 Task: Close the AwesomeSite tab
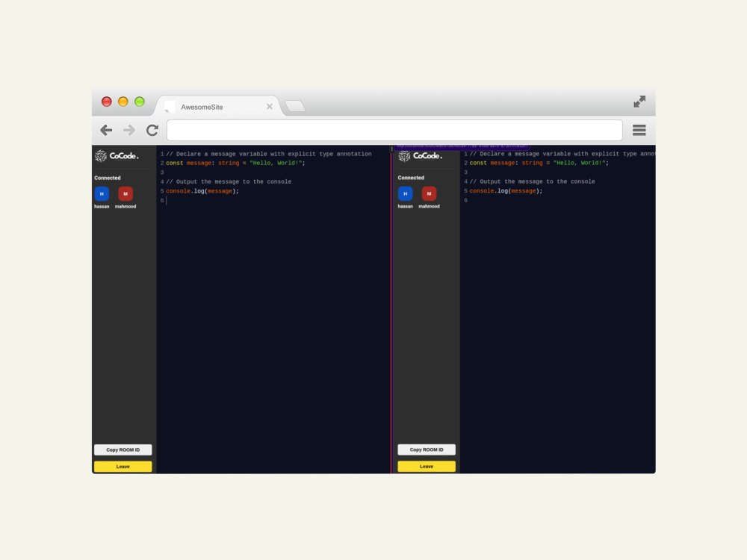[270, 107]
